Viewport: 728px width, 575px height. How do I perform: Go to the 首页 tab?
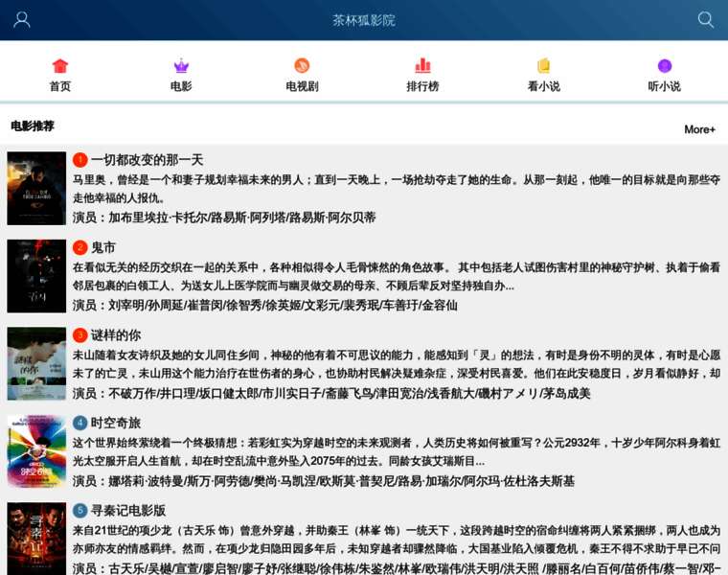(60, 86)
